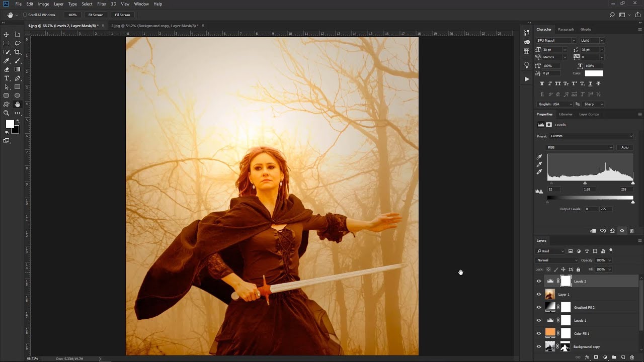644x362 pixels.
Task: Select the Zoom tool in toolbar
Action: [x=7, y=113]
